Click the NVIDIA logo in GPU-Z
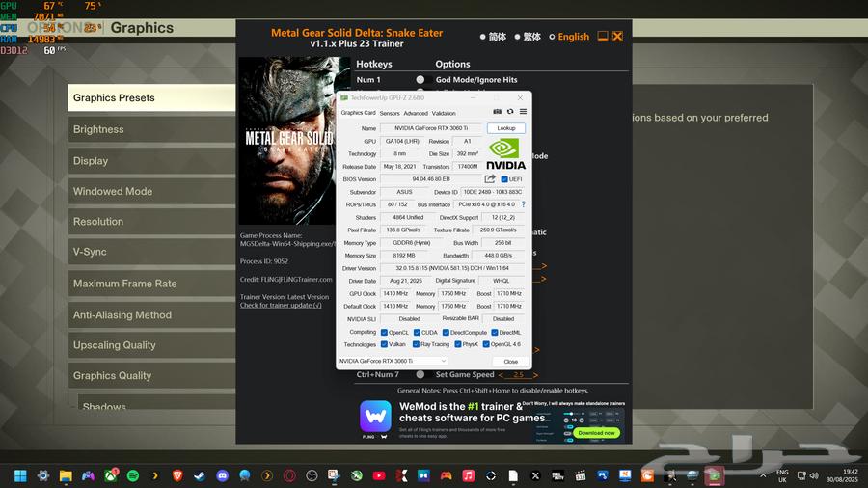Screen dimensions: 868x488 [505, 154]
